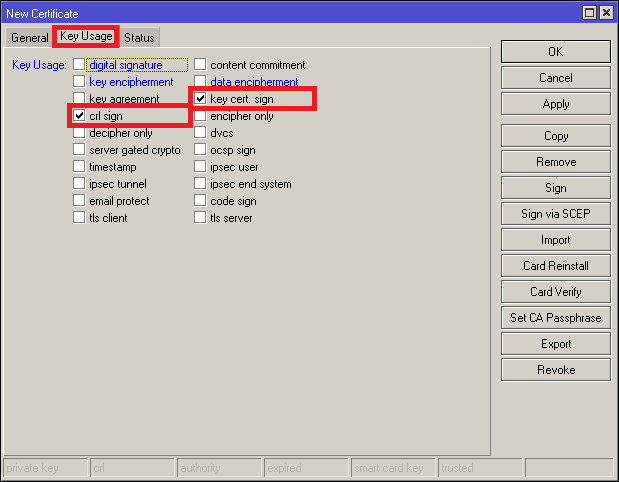Enable the digital signature checkbox
Screen dimensions: 619x482
[80, 65]
